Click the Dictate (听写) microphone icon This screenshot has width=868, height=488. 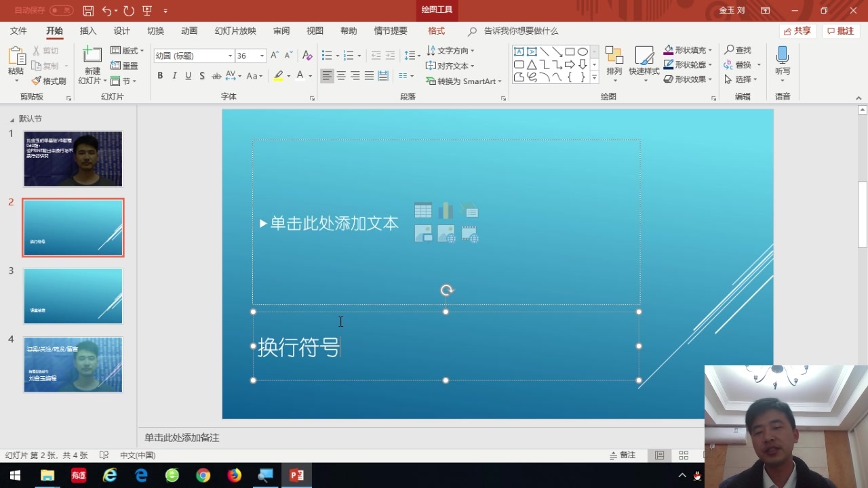[783, 55]
